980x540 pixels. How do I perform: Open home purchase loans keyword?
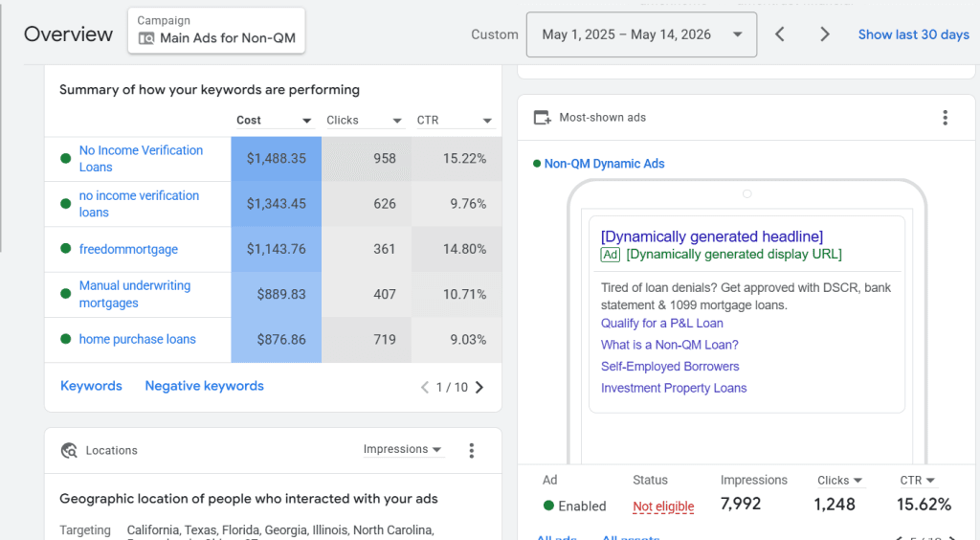click(x=137, y=339)
